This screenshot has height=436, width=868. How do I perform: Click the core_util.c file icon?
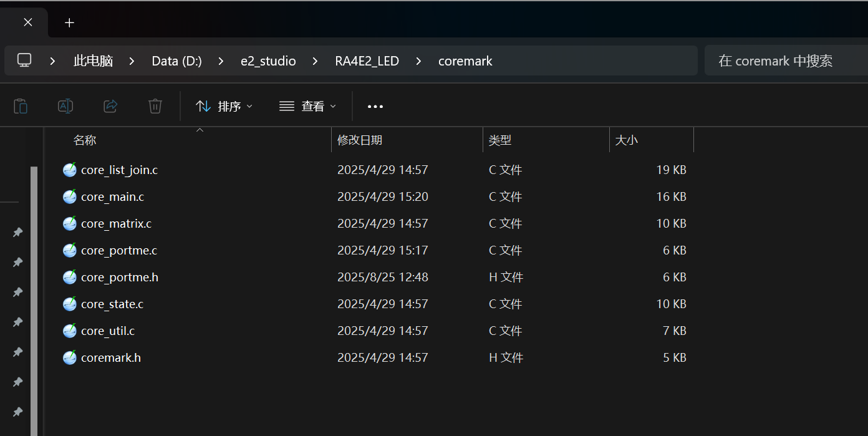[70, 331]
